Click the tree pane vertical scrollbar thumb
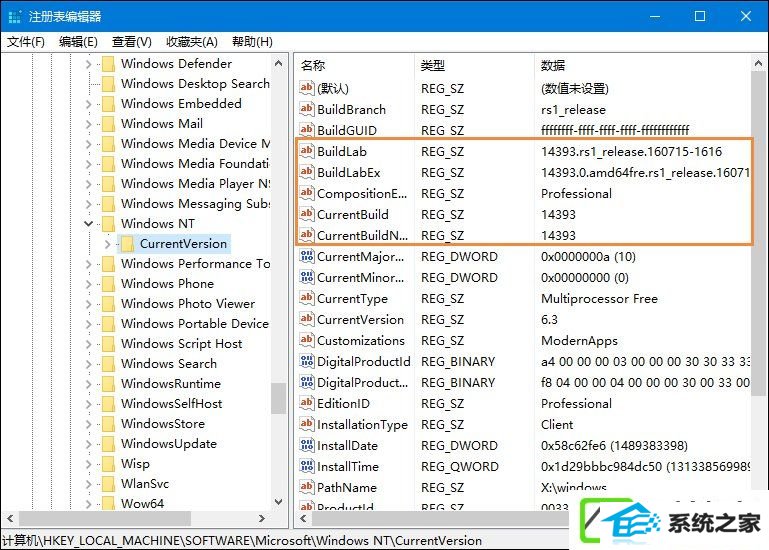 (x=279, y=398)
